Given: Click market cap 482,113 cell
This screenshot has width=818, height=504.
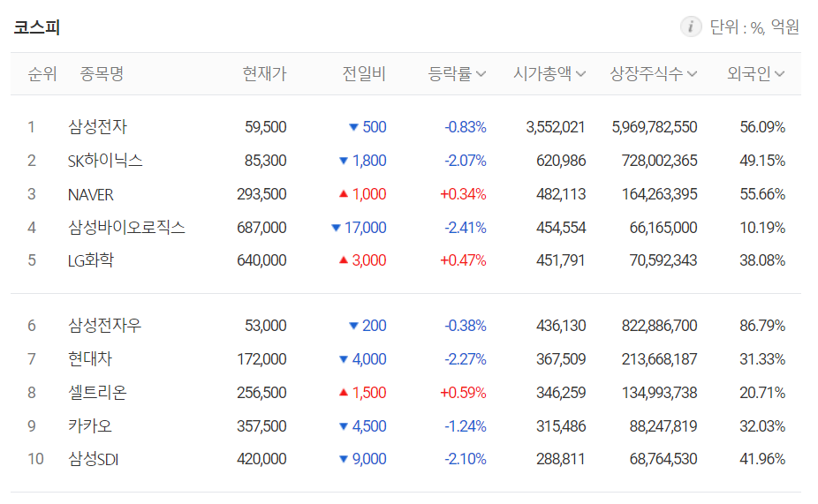Looking at the screenshot, I should [561, 194].
